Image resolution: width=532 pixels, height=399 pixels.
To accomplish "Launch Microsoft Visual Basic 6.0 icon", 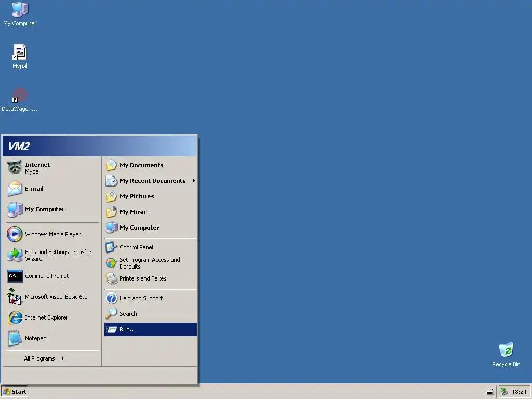I will coord(15,297).
